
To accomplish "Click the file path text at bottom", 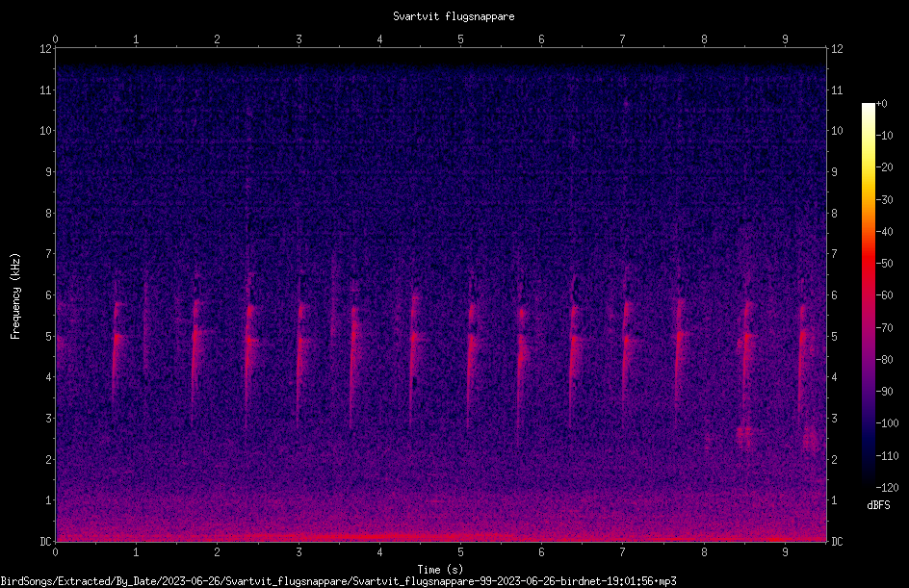I will (339, 581).
